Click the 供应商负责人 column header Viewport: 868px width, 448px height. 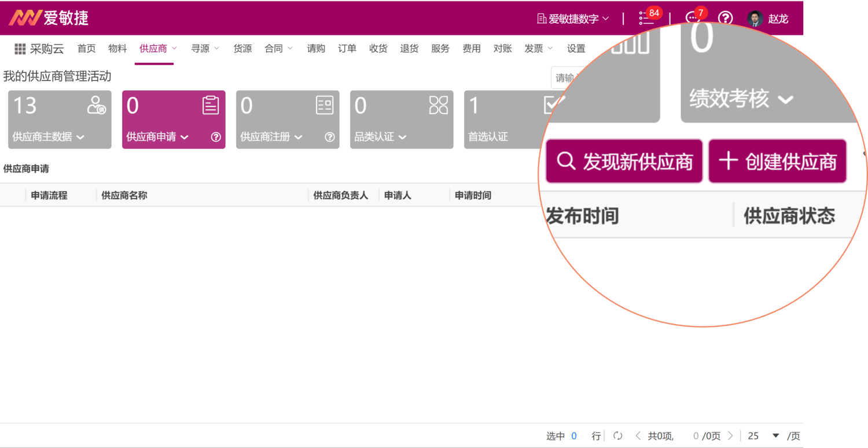coord(341,196)
